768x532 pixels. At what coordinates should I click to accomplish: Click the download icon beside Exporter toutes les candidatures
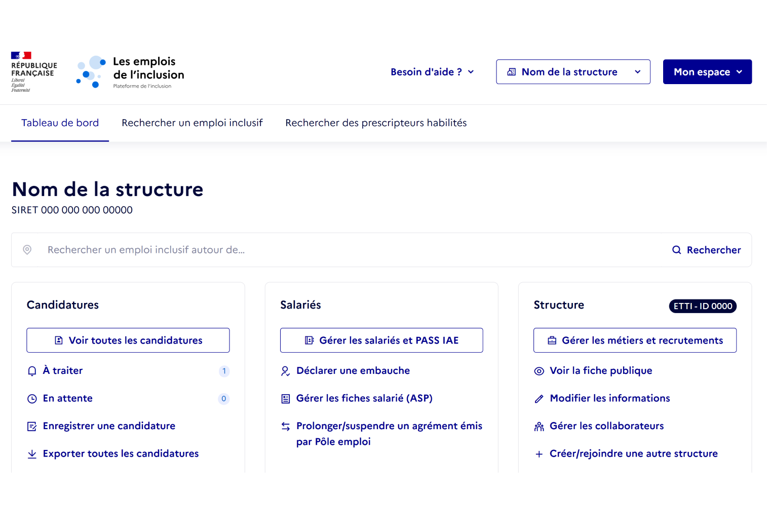[32, 454]
